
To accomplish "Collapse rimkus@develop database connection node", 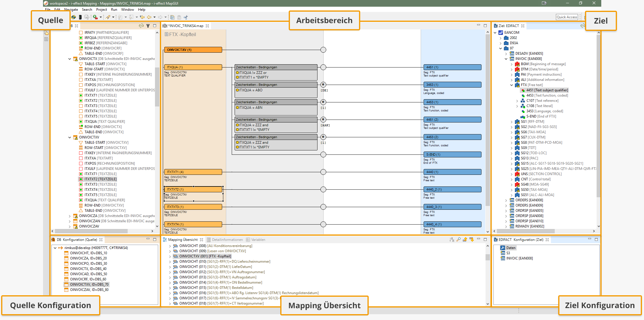I will [55, 248].
